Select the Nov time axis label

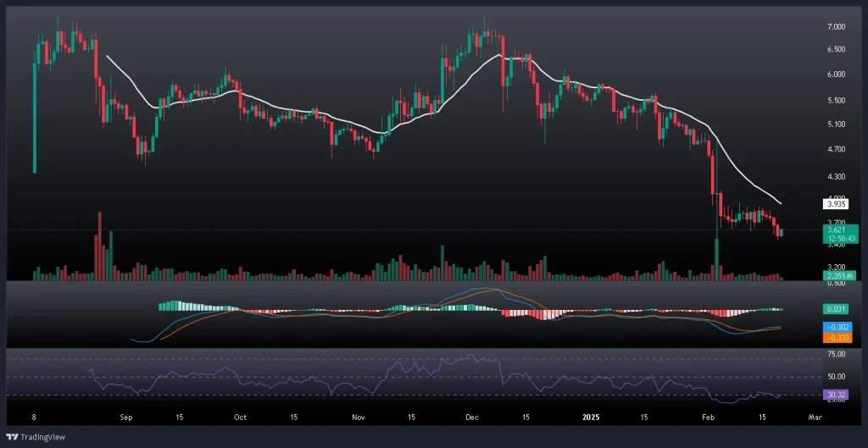pos(358,418)
